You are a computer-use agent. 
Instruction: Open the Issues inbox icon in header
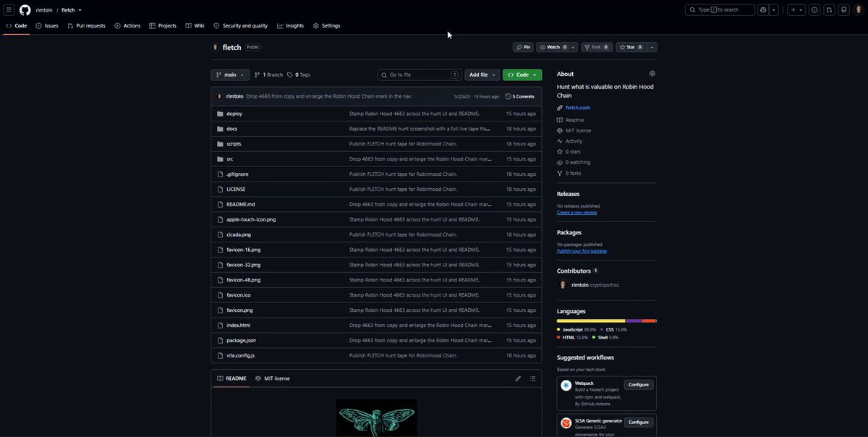(814, 10)
